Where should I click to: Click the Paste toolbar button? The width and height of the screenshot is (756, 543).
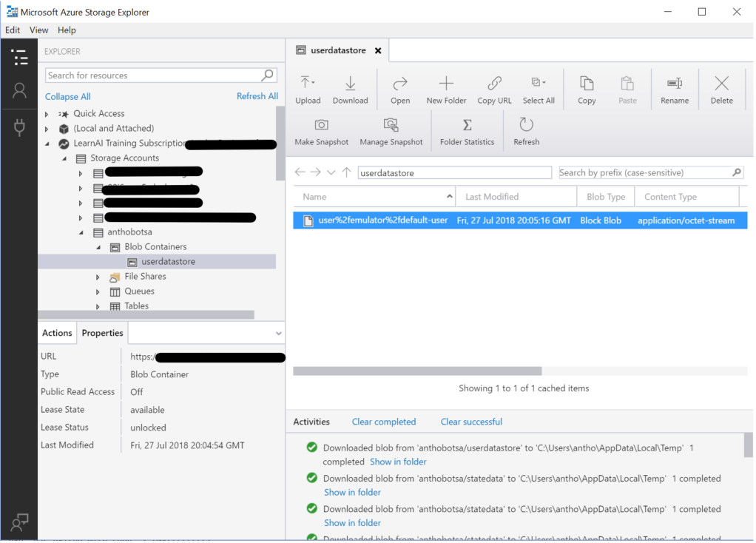click(x=627, y=90)
